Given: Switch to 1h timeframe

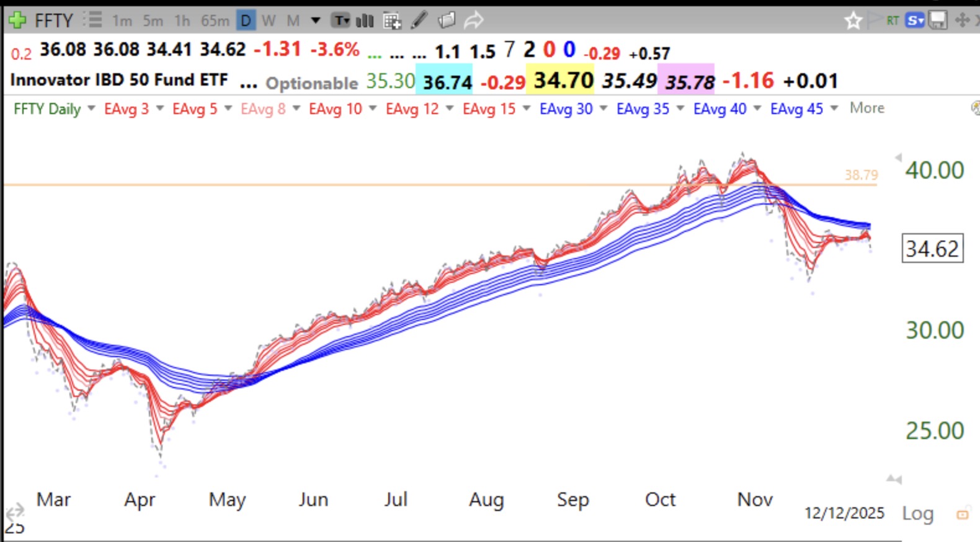Looking at the screenshot, I should coord(182,20).
